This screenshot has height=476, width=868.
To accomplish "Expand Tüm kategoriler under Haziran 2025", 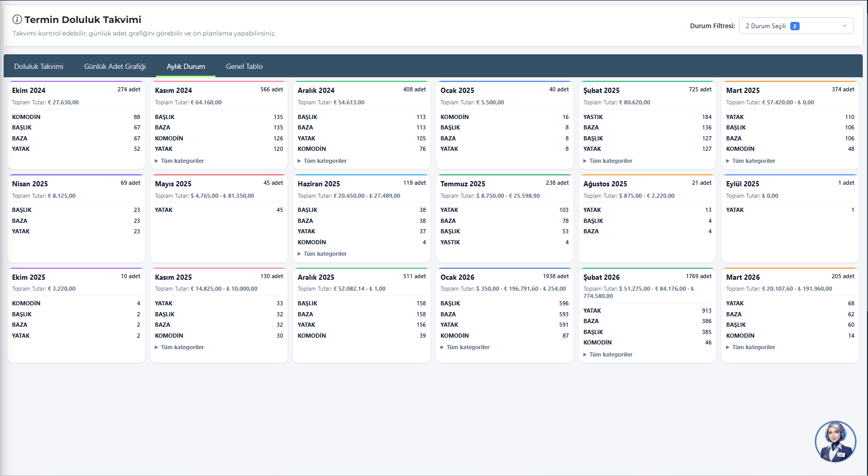I will [325, 254].
